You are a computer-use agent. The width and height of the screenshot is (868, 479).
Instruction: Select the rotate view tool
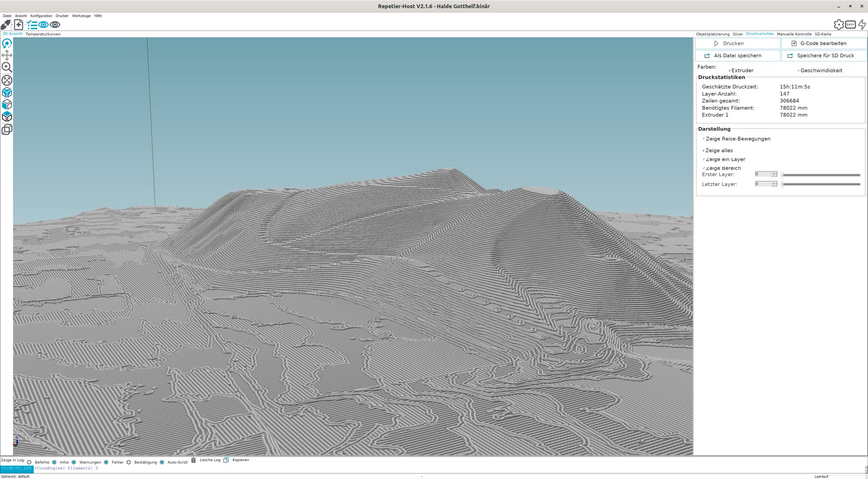[x=7, y=44]
